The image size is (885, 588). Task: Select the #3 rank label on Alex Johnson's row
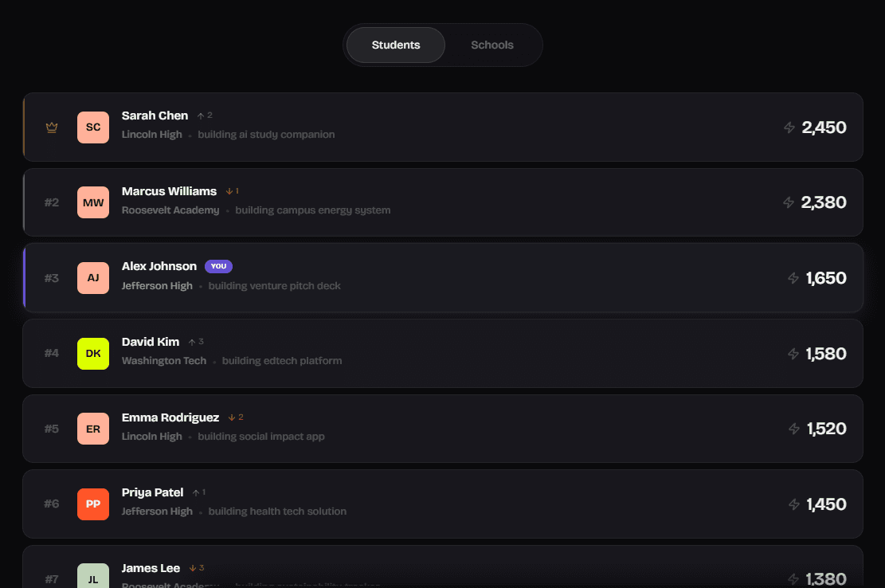[51, 277]
